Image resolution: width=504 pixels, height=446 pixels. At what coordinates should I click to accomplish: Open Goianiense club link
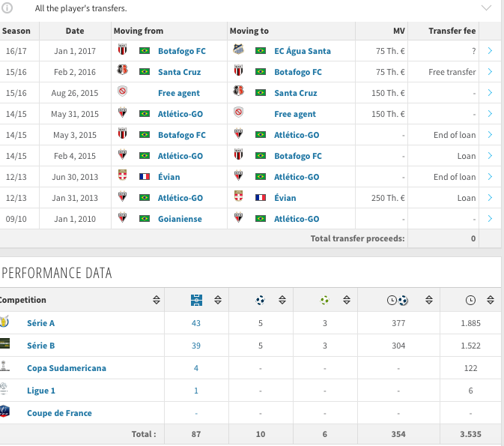180,219
